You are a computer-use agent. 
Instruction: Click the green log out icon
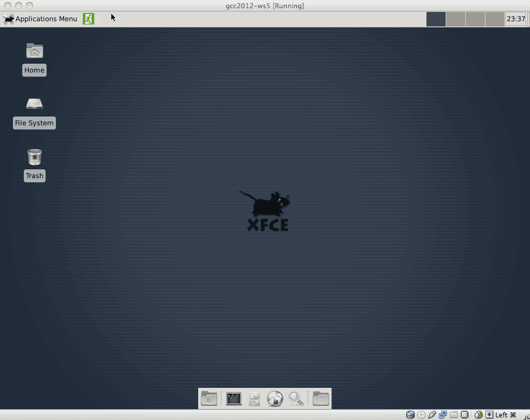pos(89,19)
